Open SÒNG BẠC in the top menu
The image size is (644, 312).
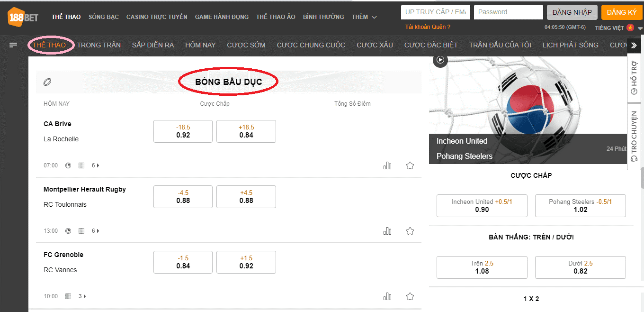104,17
